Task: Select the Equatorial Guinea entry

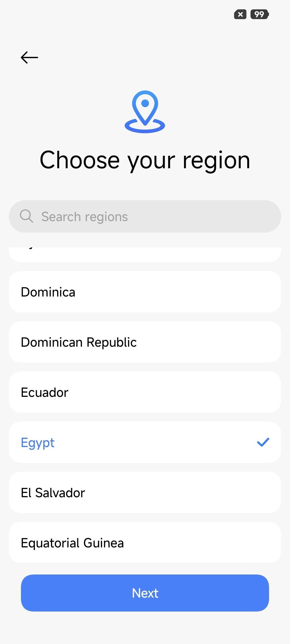Action: point(145,543)
